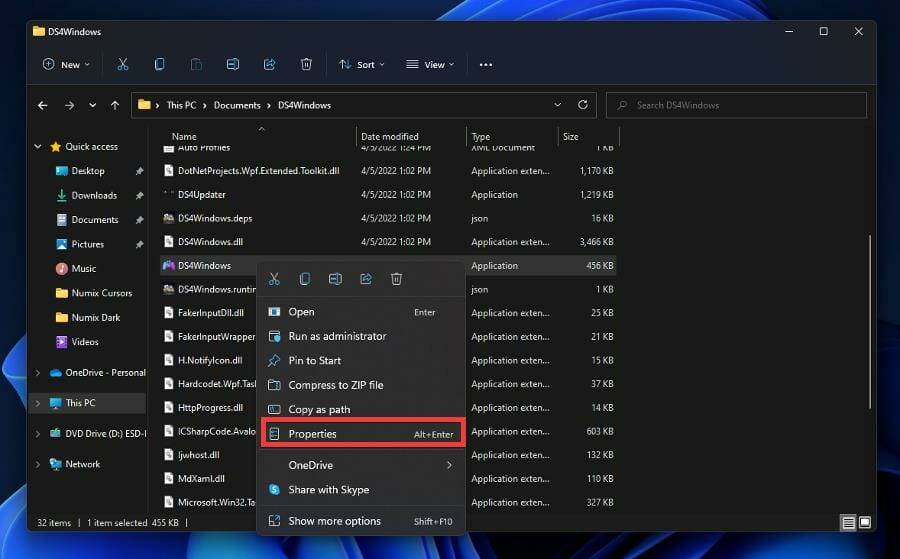This screenshot has height=559, width=900.
Task: Open the View dropdown menu
Action: pyautogui.click(x=430, y=64)
